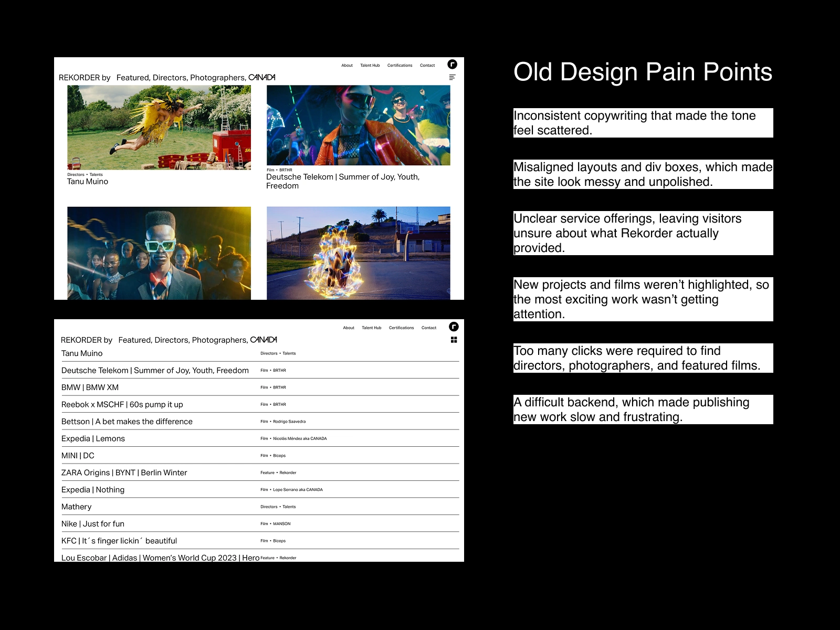This screenshot has width=840, height=630.
Task: Open the flying yellow-costume Tanu Muino thumbnail
Action: click(x=159, y=128)
